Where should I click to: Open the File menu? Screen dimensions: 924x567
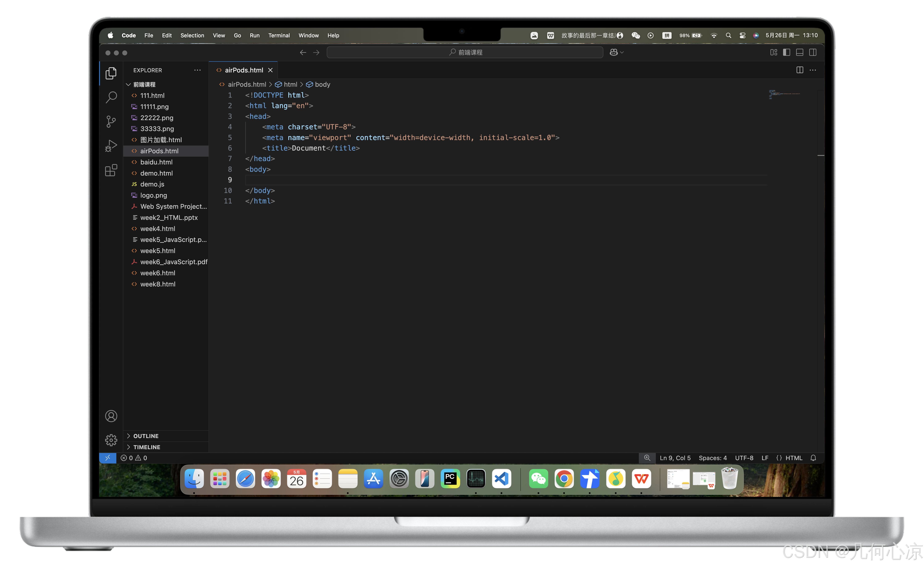148,35
